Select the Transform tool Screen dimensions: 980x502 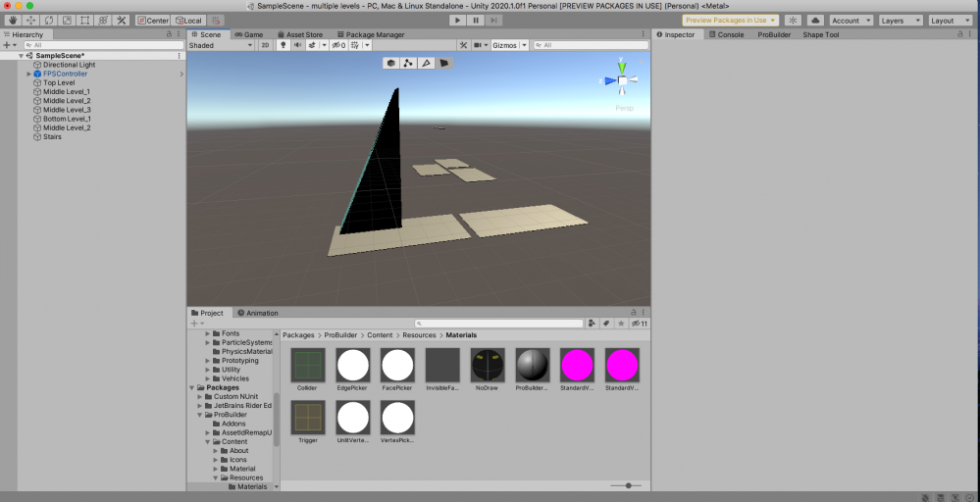[103, 21]
